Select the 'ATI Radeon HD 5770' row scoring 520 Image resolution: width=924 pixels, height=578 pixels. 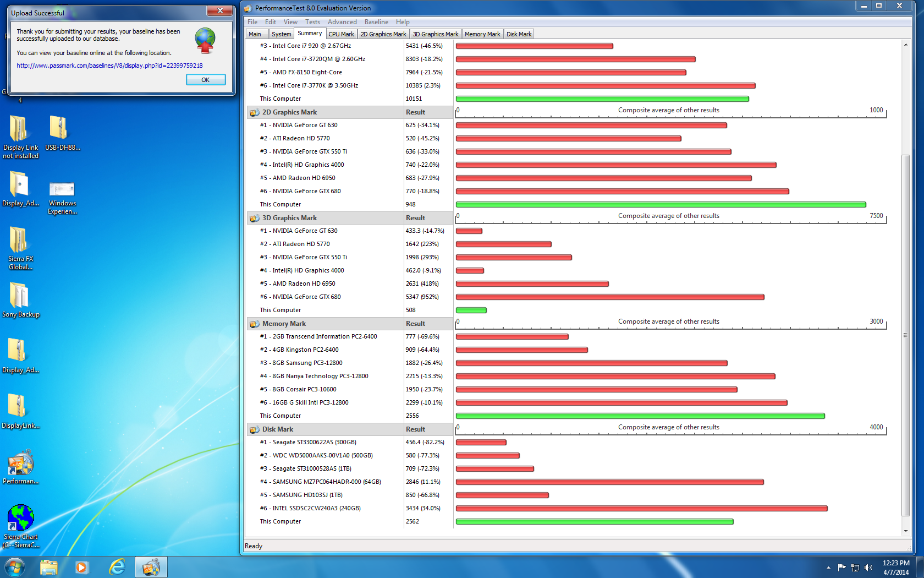click(350, 139)
